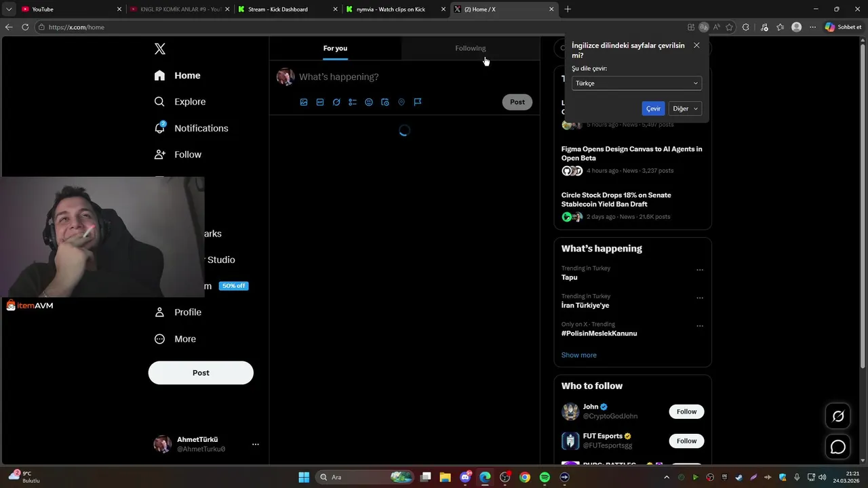The image size is (868, 488).
Task: Switch to nymvia Kick clips tab
Action: 396,9
